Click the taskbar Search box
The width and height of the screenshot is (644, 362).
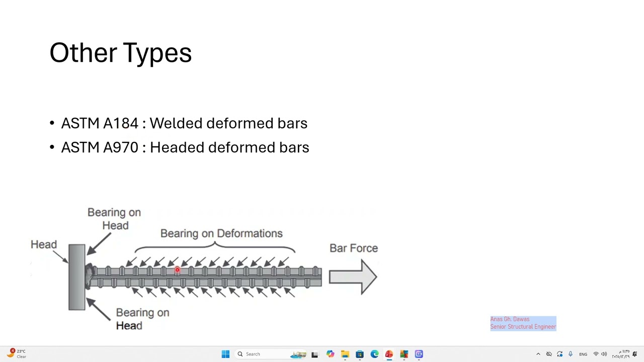tap(271, 354)
